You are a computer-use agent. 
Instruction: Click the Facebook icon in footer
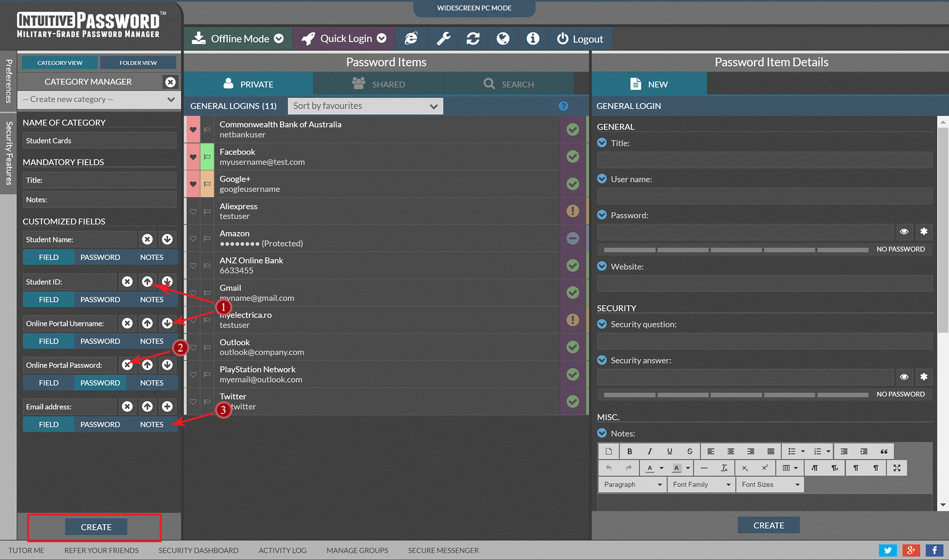coord(934,550)
